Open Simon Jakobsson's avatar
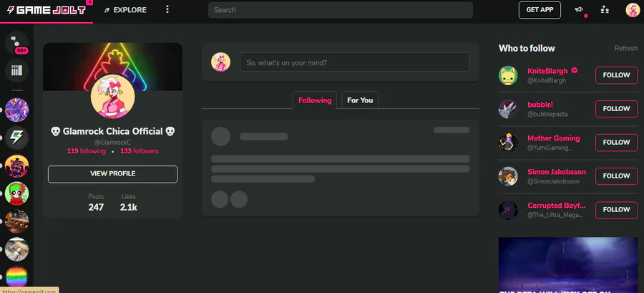644x293 pixels. pyautogui.click(x=508, y=176)
